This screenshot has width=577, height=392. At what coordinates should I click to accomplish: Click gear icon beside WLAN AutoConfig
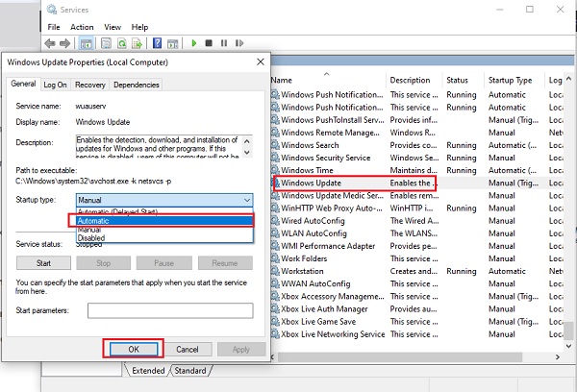[275, 233]
